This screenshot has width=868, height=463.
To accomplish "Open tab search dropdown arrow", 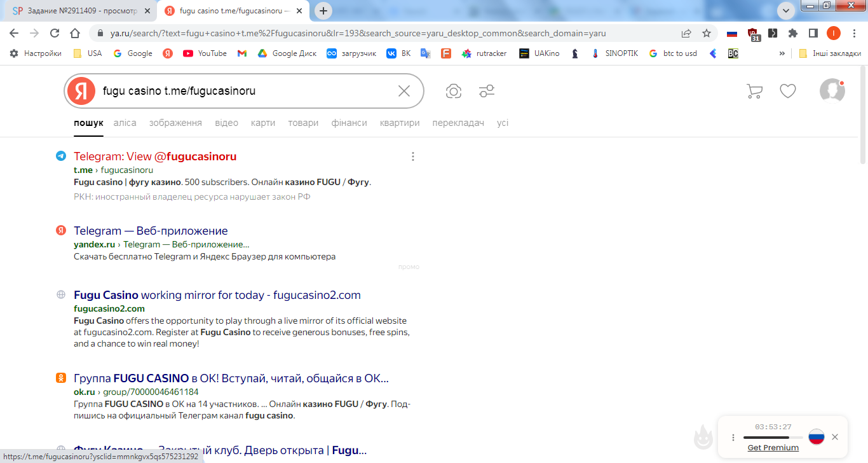I will click(787, 11).
